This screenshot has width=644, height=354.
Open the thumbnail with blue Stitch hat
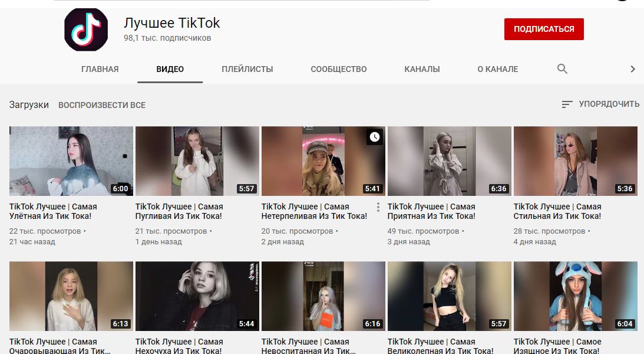[x=575, y=296]
